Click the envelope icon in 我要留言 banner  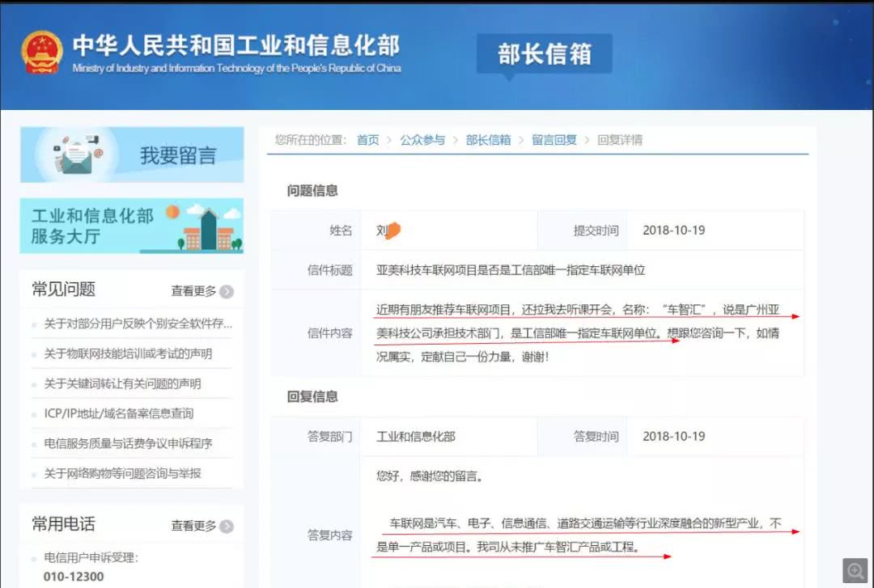pos(76,155)
